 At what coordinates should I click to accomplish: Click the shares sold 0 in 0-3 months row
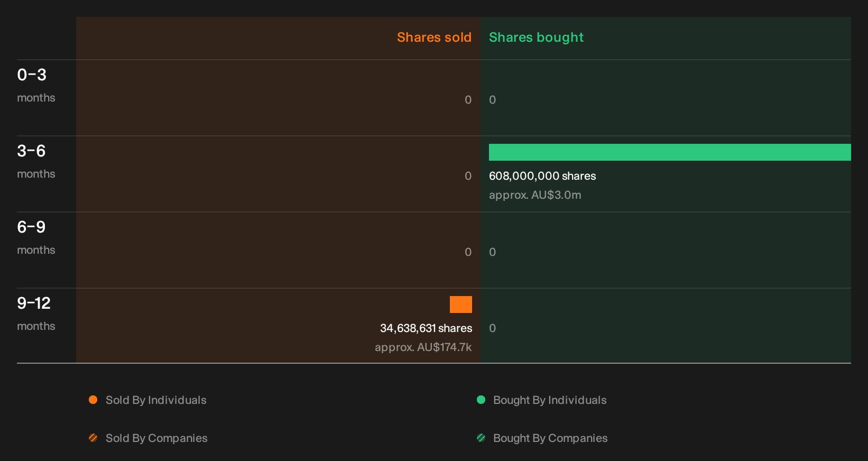(x=468, y=100)
